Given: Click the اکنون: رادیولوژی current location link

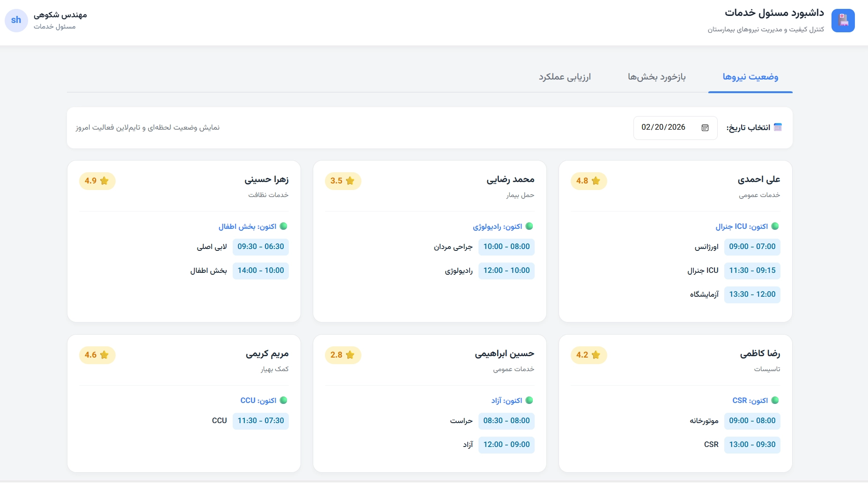Looking at the screenshot, I should 497,227.
